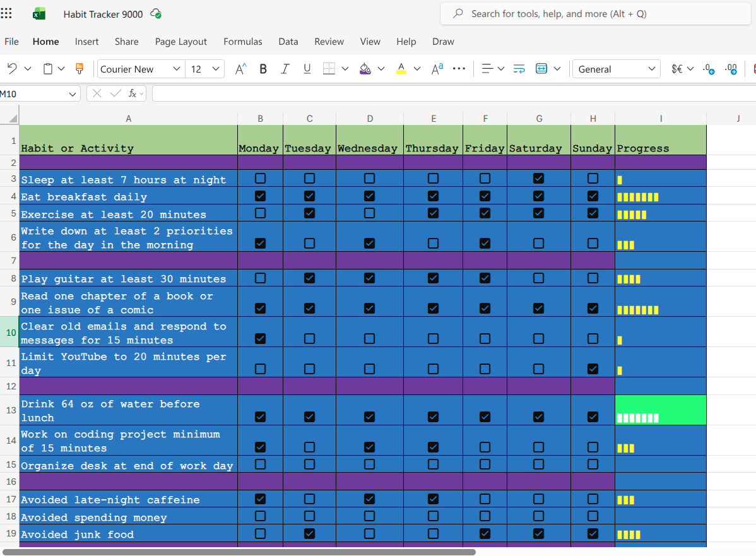Click the search magnifier icon

click(x=458, y=13)
